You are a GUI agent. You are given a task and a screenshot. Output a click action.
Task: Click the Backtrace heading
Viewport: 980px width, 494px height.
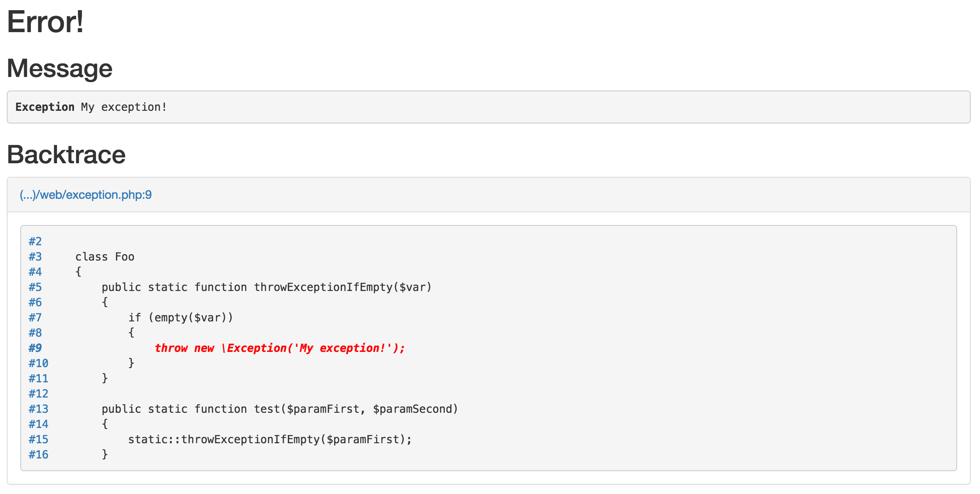click(66, 155)
